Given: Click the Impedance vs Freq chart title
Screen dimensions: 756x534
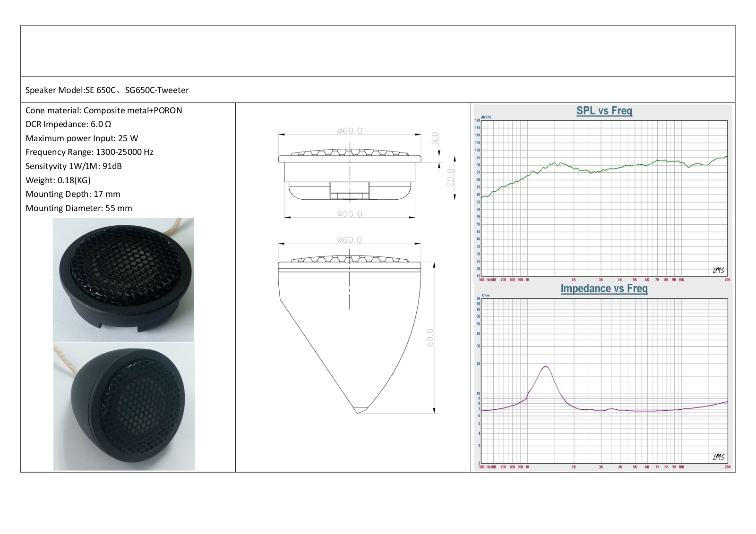Looking at the screenshot, I should (x=604, y=288).
